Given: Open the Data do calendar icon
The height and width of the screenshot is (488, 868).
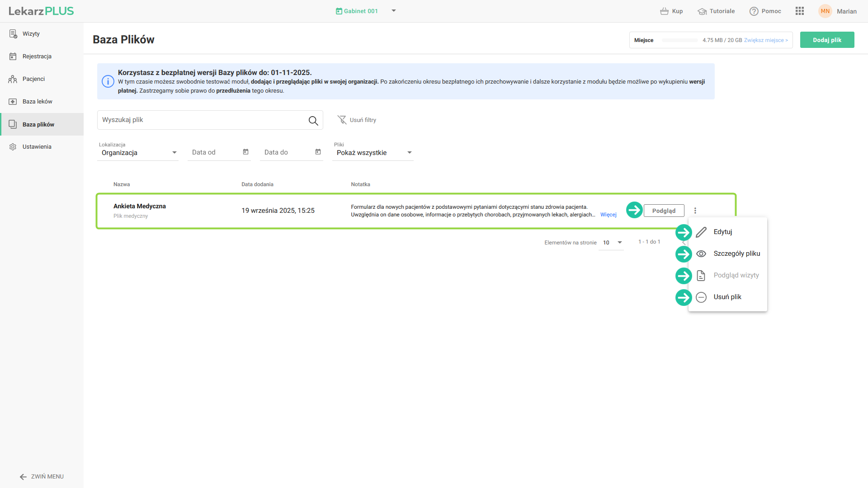Looking at the screenshot, I should click(x=318, y=152).
